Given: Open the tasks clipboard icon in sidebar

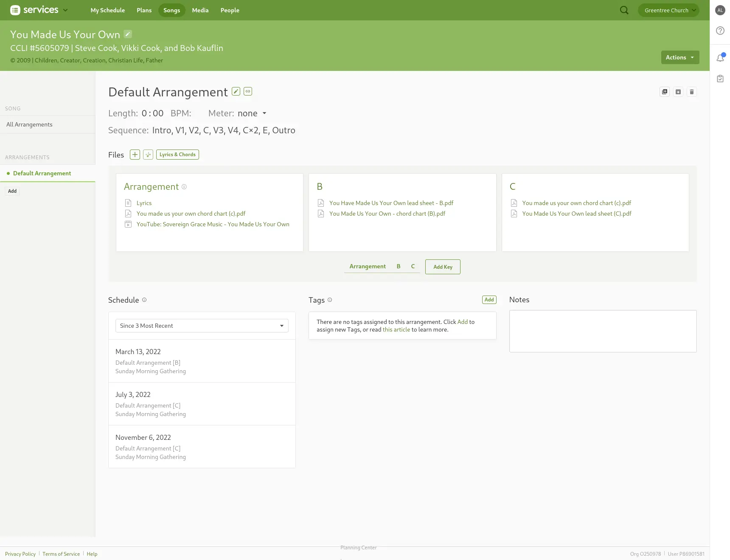Looking at the screenshot, I should coord(720,79).
